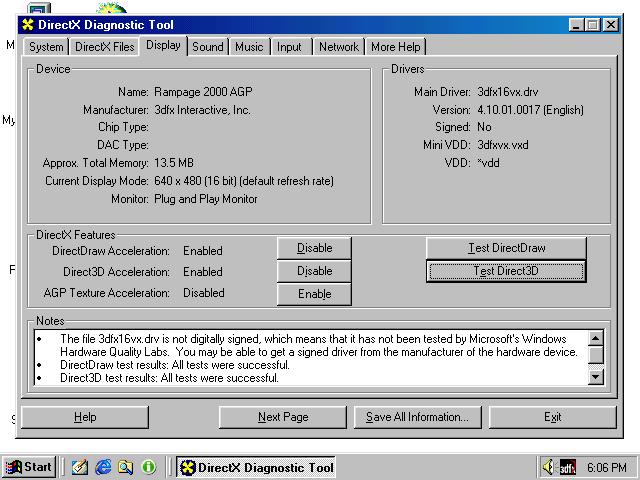Disable DirectDraw Acceleration
640x480 pixels.
click(314, 248)
